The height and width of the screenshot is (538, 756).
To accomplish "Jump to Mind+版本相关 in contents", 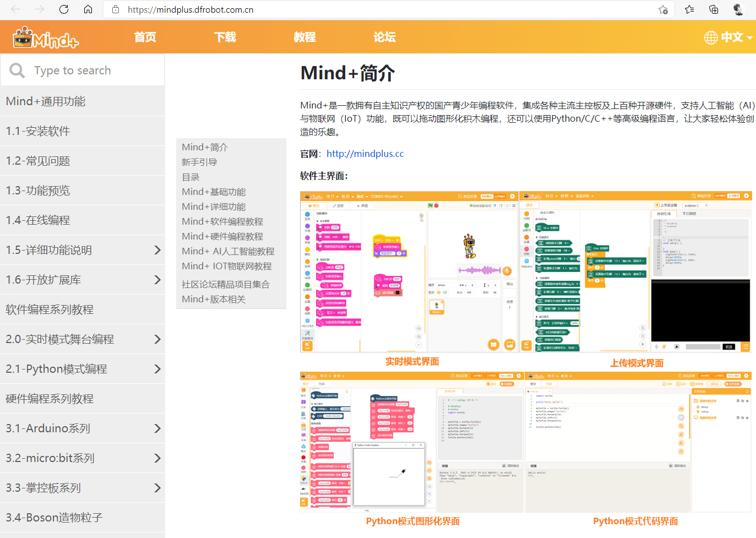I will point(214,299).
